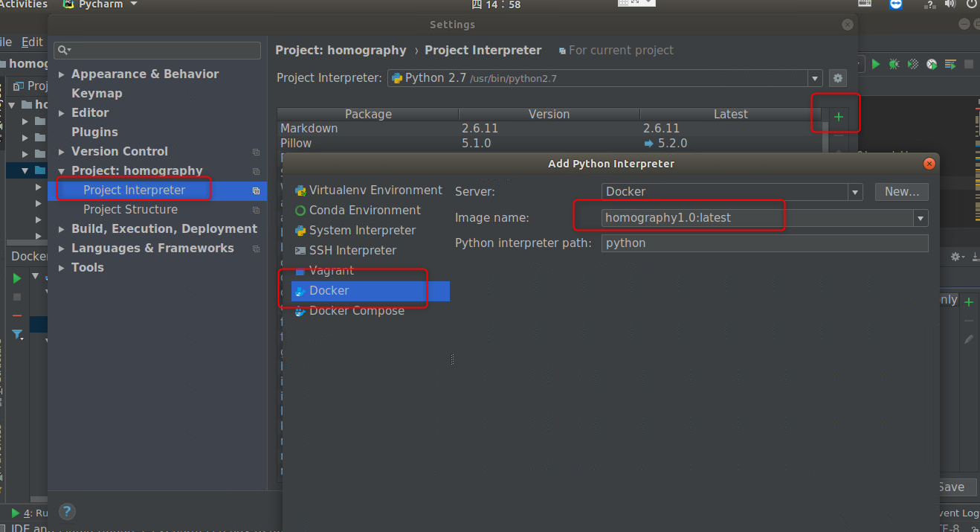The width and height of the screenshot is (980, 532).
Task: Select Project Interpreter settings page
Action: pyautogui.click(x=157, y=190)
